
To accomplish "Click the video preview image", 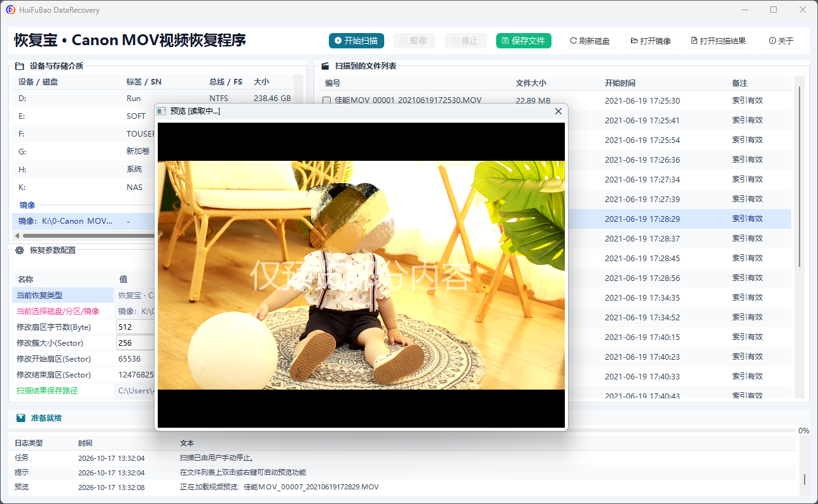I will coord(361,275).
